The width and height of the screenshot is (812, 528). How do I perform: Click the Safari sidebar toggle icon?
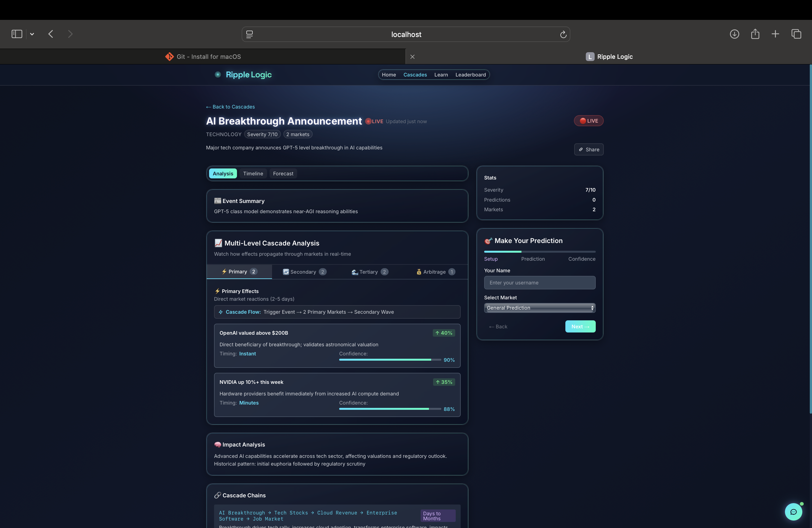[x=17, y=34]
